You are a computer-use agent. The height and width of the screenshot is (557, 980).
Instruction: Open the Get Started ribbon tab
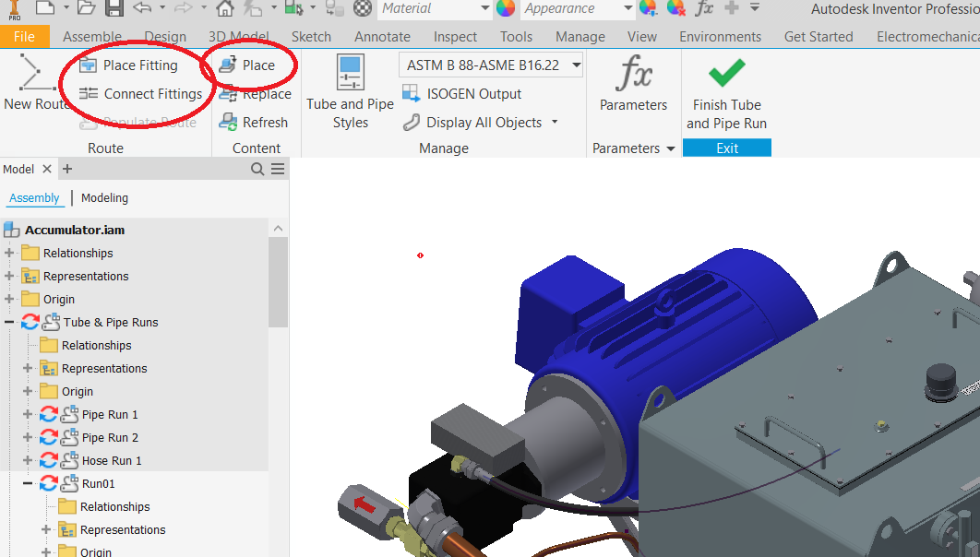819,37
